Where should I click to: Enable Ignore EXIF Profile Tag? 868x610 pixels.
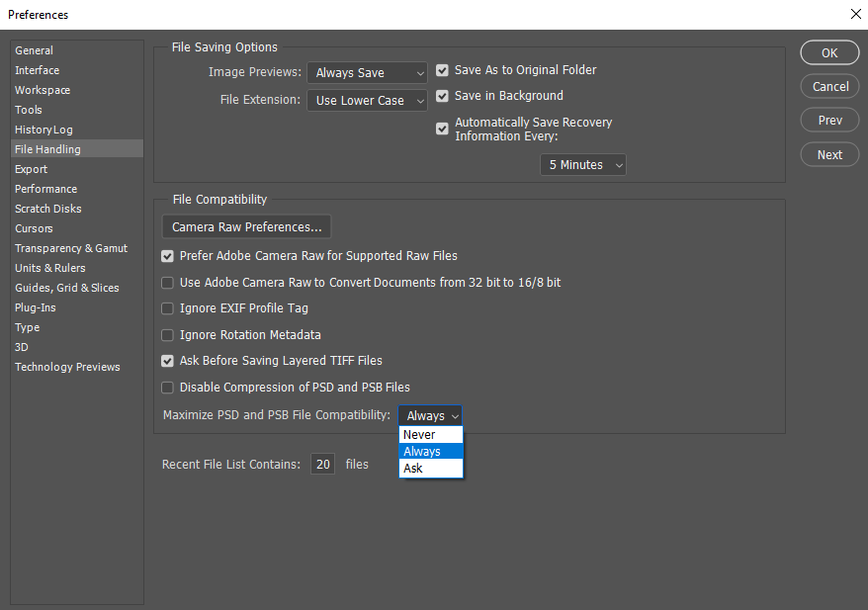click(167, 308)
